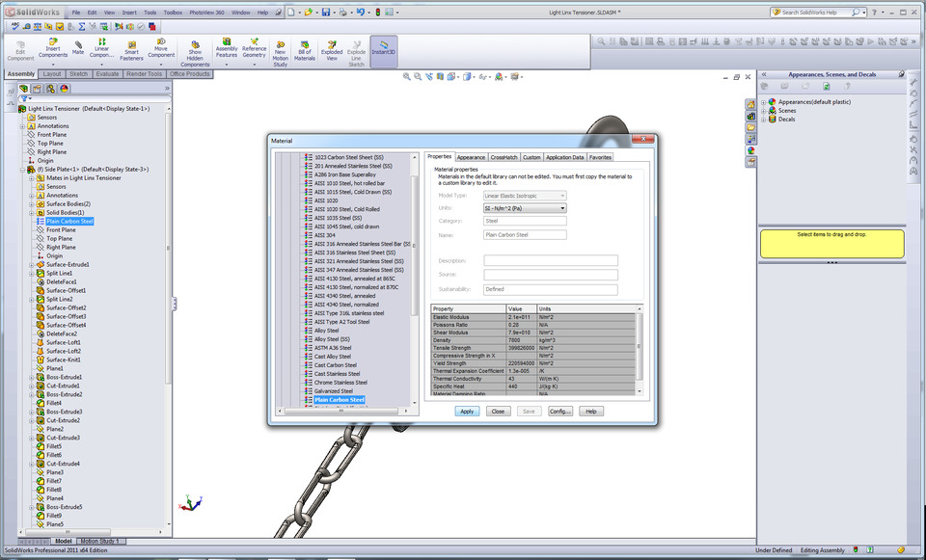Select the Insert Components tool
Viewport: 926px width, 560px height.
tap(53, 48)
